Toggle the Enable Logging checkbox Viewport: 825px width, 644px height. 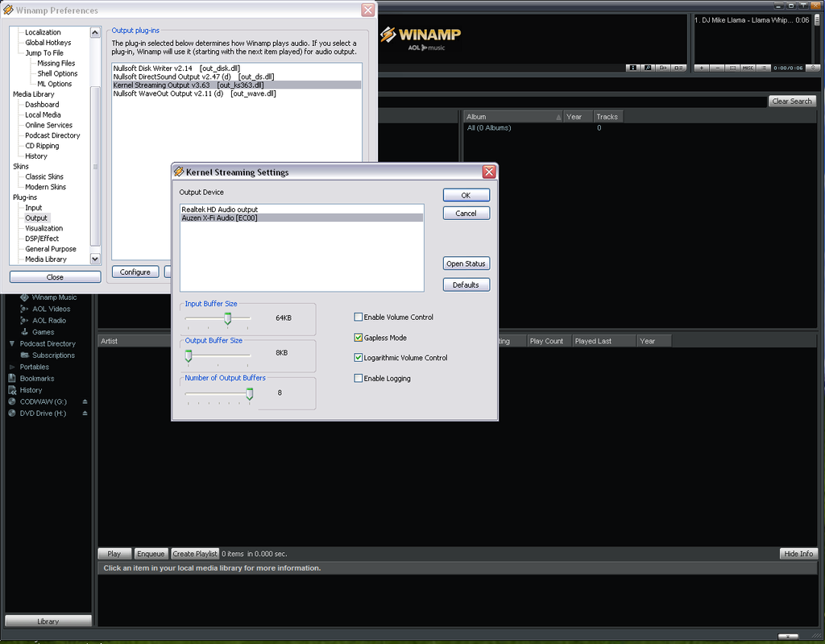click(359, 379)
